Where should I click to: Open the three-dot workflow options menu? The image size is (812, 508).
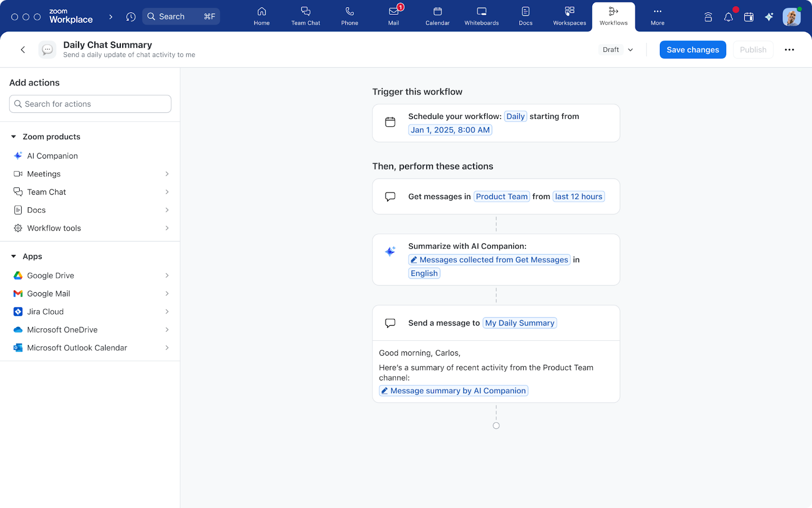789,49
